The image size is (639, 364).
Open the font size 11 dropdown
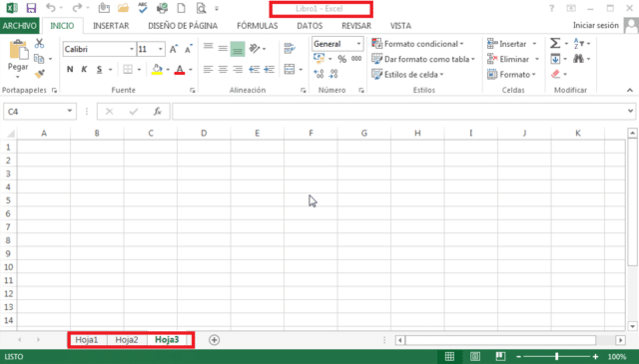pos(161,49)
